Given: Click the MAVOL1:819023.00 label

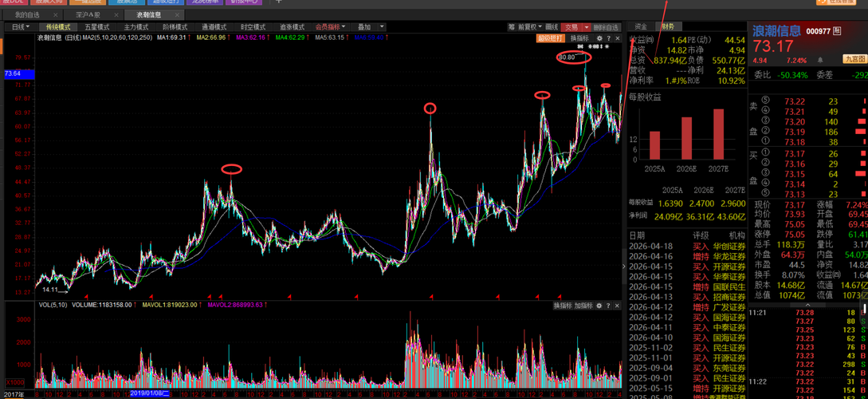Looking at the screenshot, I should (171, 305).
